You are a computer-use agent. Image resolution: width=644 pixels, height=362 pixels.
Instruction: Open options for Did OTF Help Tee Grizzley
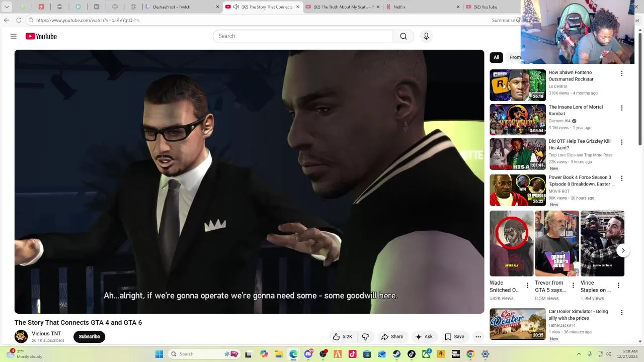(x=621, y=142)
